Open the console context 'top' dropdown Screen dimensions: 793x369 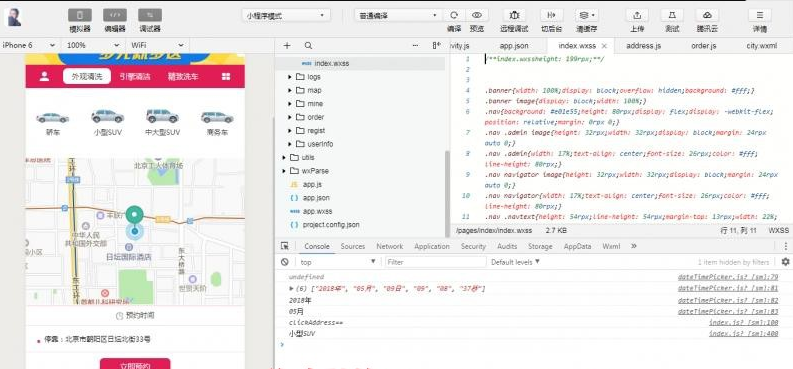pos(338,262)
